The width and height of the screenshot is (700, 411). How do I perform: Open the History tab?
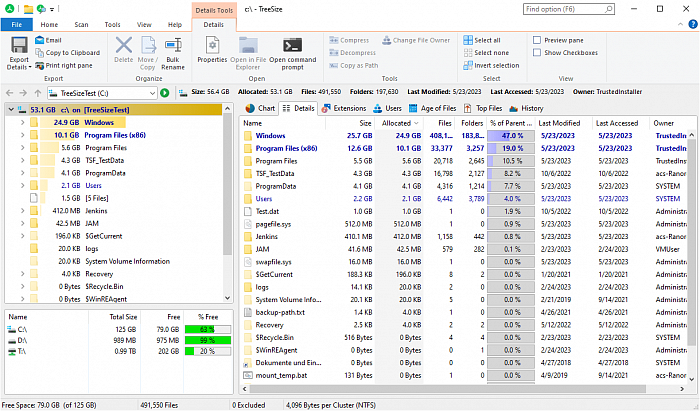point(526,108)
